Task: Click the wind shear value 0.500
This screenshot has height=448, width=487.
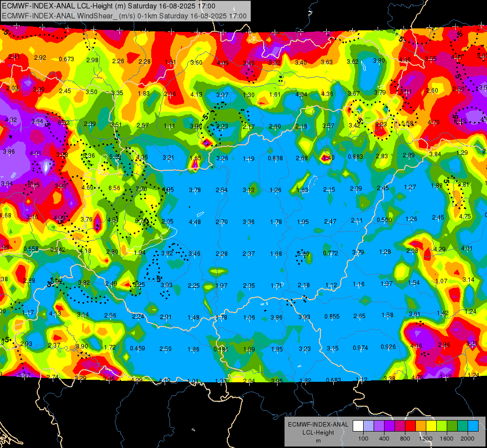Action: tap(384, 220)
